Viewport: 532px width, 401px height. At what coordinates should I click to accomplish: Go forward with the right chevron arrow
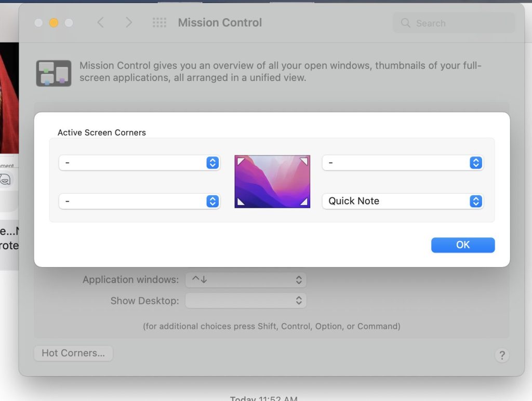coord(129,23)
